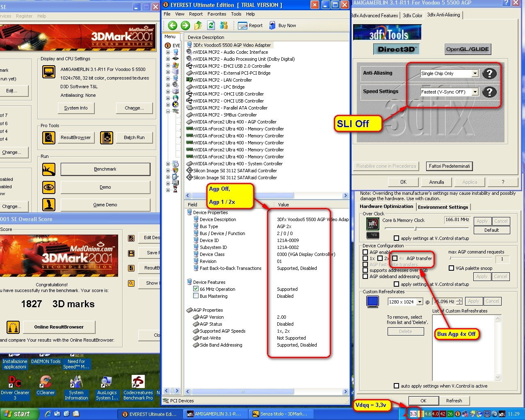Viewport: 525px width, 420px height.
Task: Click 3DMark Batch Run clipboard icon
Action: click(x=107, y=138)
